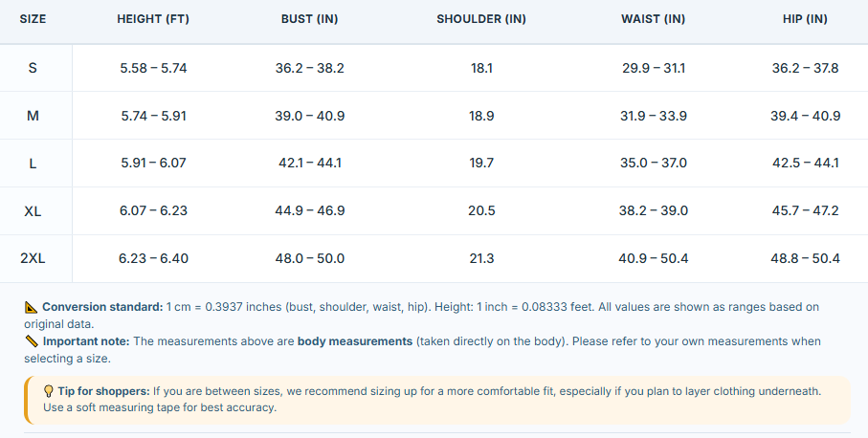Select the S size row label
This screenshot has width=868, height=438.
(x=33, y=68)
